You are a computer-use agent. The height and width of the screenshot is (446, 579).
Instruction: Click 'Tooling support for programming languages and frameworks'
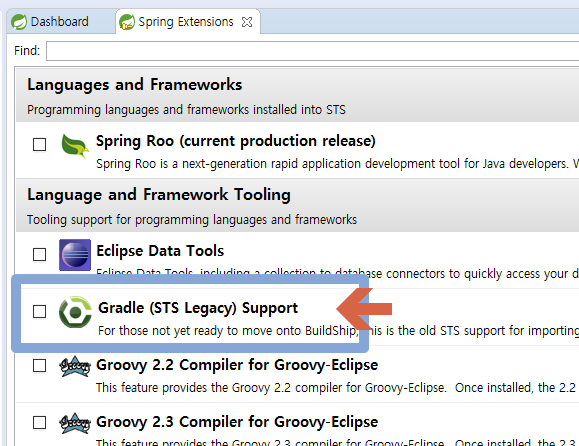pos(192,220)
